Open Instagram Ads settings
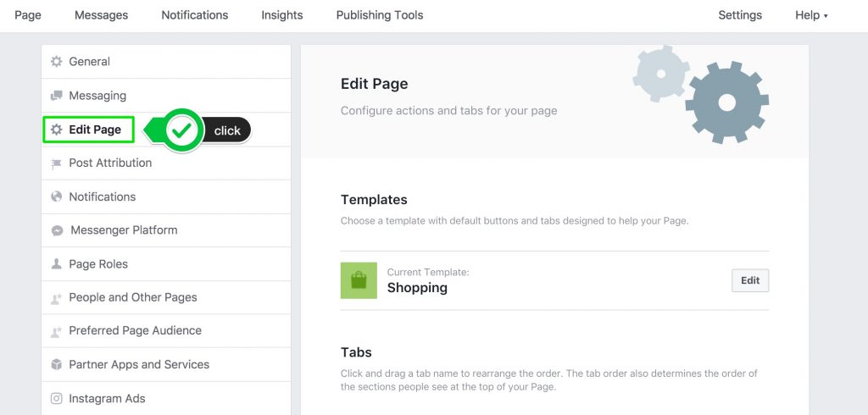868x415 pixels. coord(166,398)
